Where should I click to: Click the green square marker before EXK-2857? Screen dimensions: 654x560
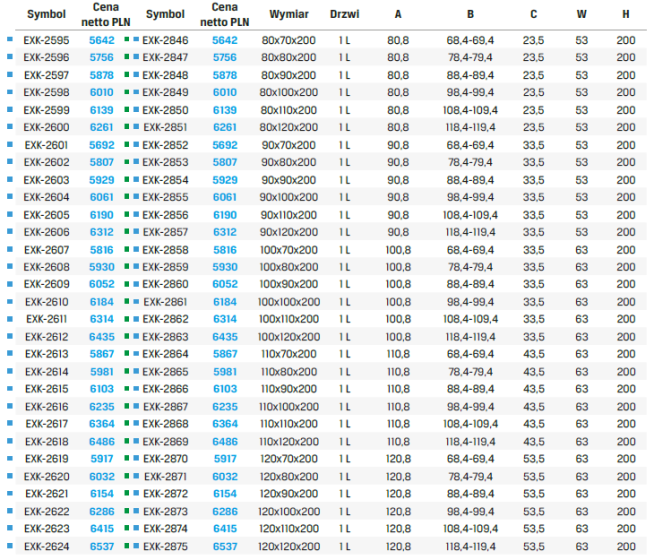(x=127, y=231)
